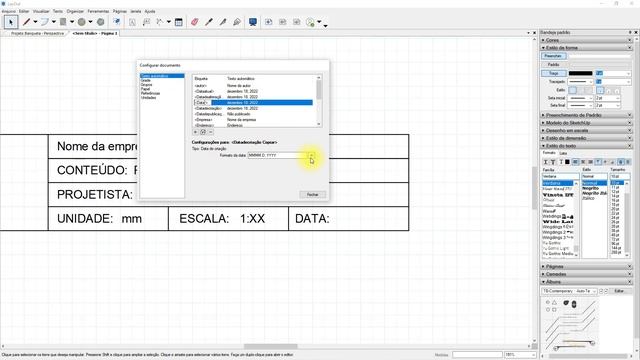Open the Rectangle tool dropdown arrow
The image size is (640, 360).
pyautogui.click(x=71, y=22)
